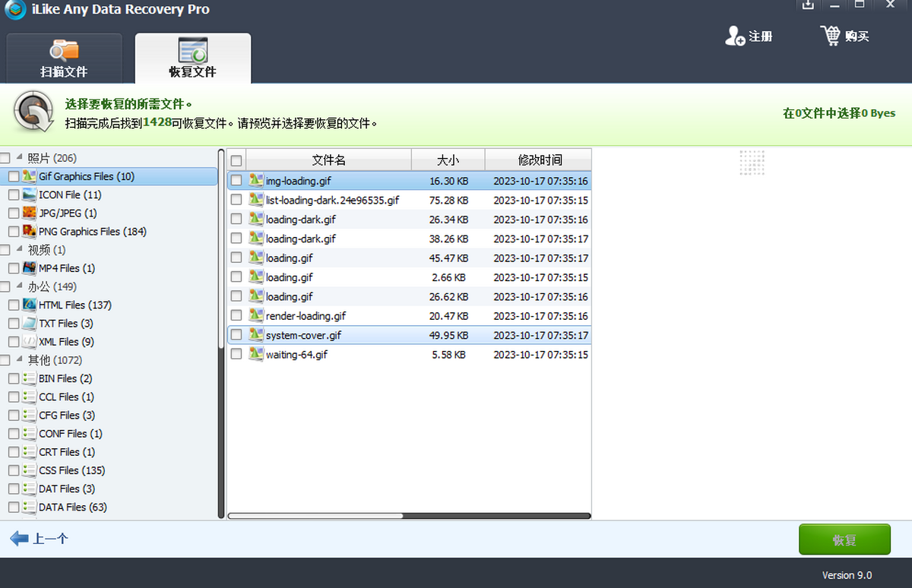Click the waiting-64.gif file icon

[x=256, y=354]
